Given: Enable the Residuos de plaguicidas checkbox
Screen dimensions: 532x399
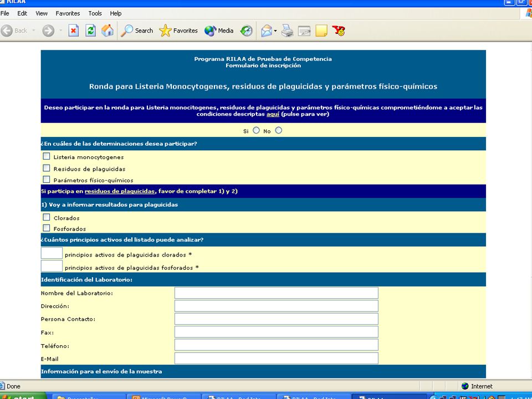Looking at the screenshot, I should (x=47, y=168).
